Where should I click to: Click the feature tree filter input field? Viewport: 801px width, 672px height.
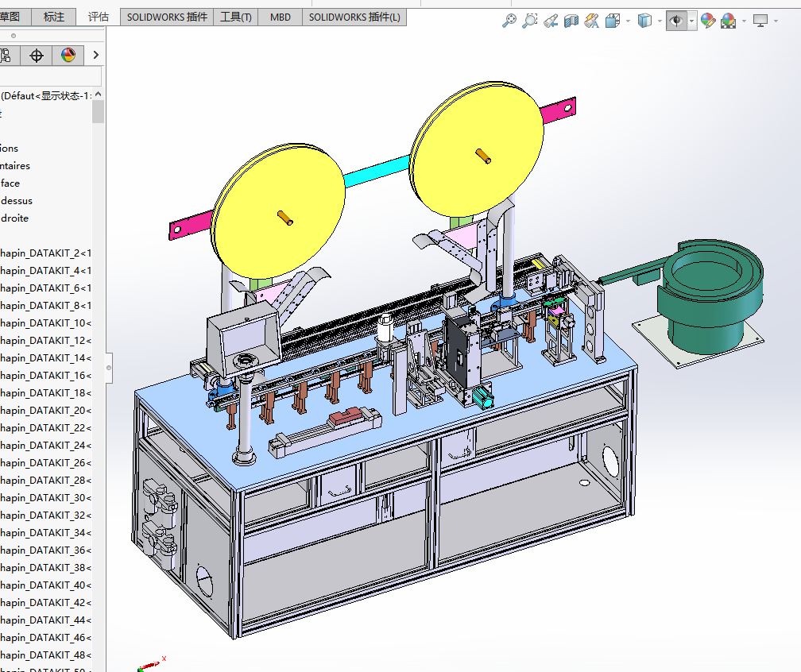(x=49, y=76)
